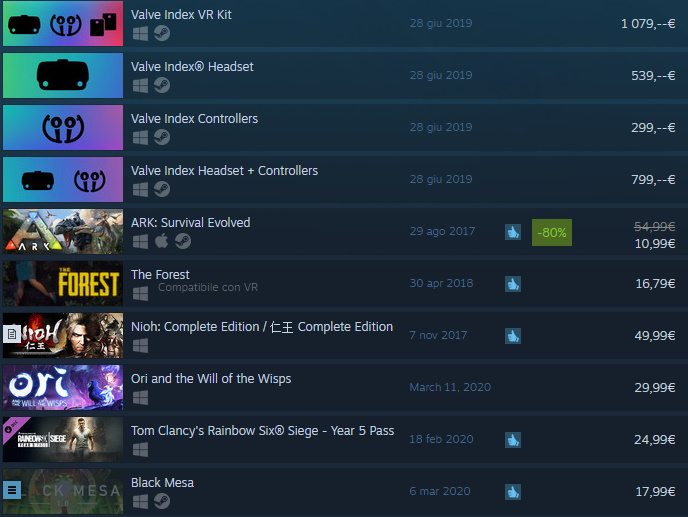
Task: Click the thumbs-up review icon for The Forest
Action: coord(512,284)
